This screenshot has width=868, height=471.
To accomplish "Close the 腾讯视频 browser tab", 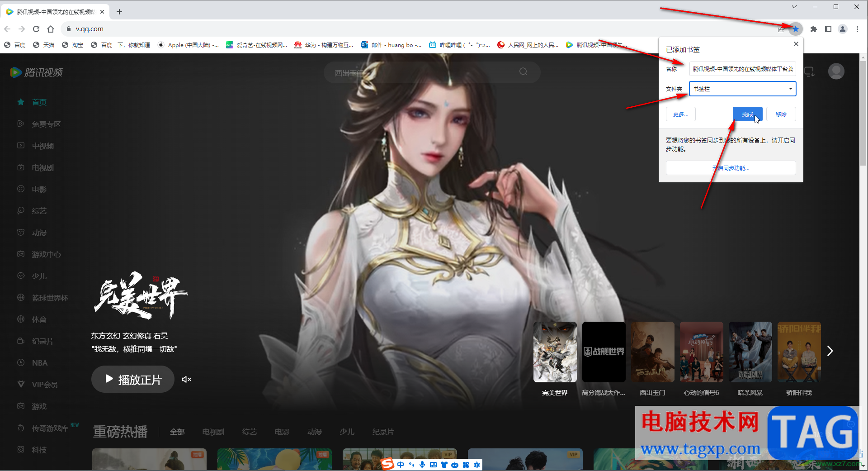I will (102, 12).
